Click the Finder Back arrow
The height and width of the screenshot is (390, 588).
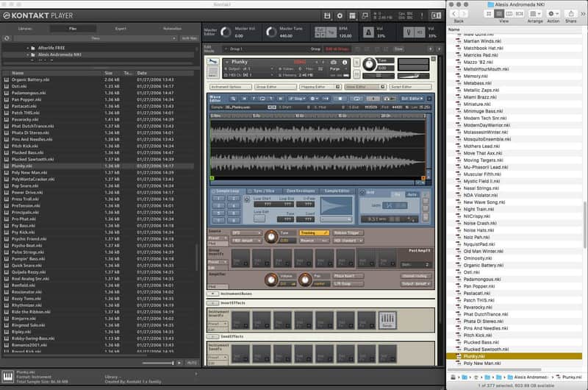(454, 13)
